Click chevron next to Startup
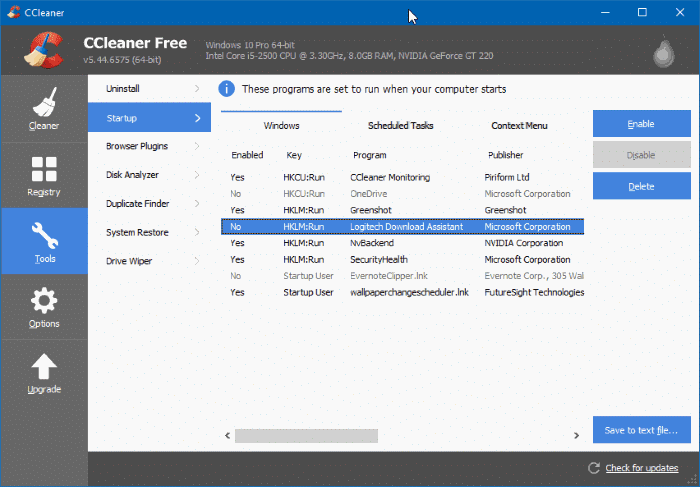This screenshot has width=700, height=487. point(198,118)
